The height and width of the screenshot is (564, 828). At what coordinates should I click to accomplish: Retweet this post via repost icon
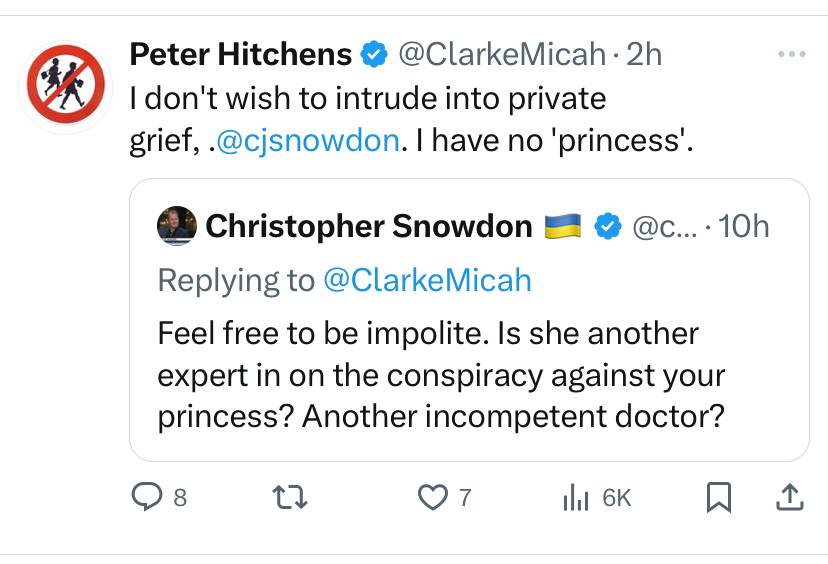(x=290, y=497)
